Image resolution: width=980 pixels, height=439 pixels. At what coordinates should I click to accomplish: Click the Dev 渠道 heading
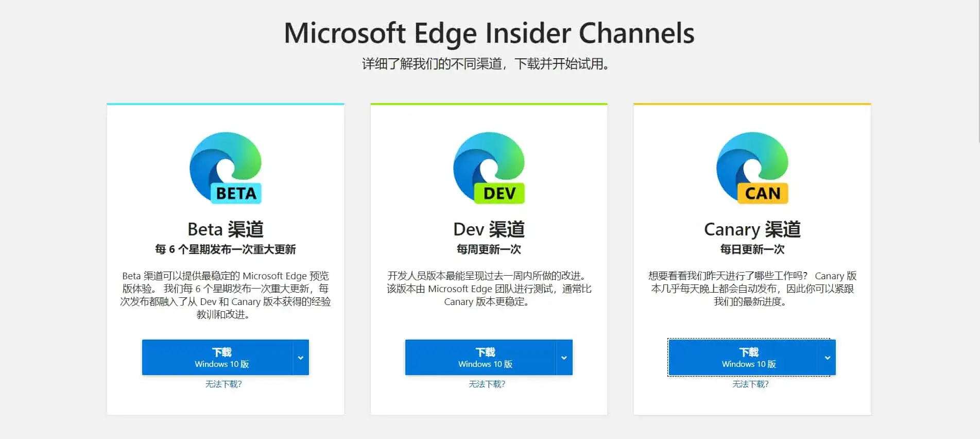click(489, 229)
